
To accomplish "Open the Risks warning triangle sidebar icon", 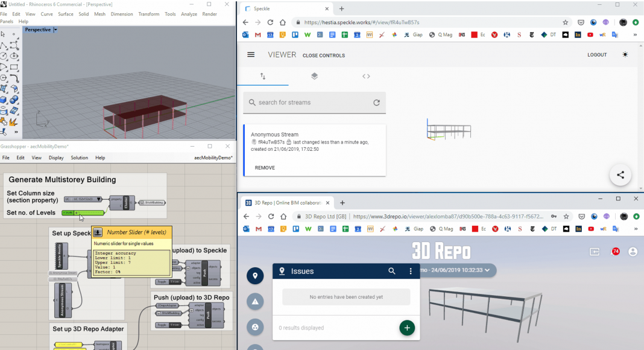I will 255,302.
